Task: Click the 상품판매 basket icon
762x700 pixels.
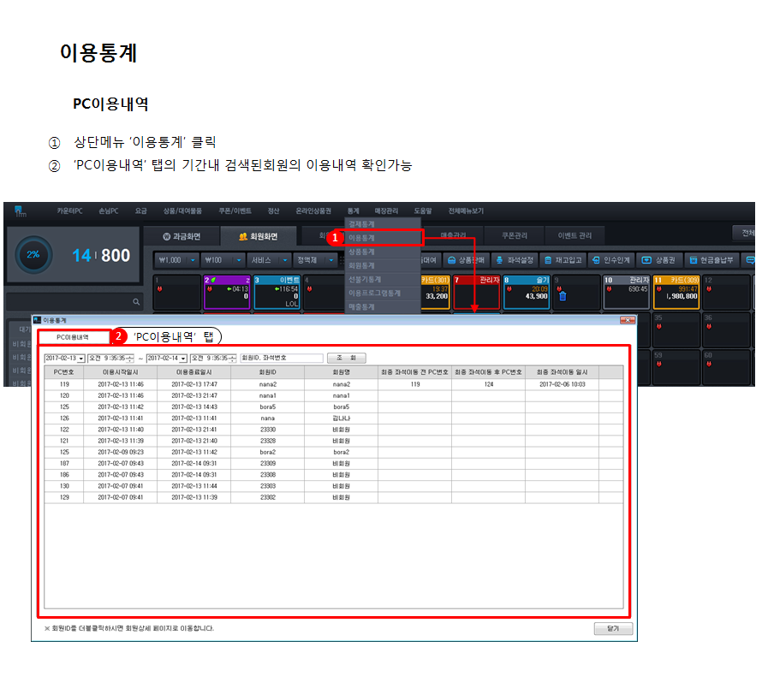Action: [x=451, y=259]
